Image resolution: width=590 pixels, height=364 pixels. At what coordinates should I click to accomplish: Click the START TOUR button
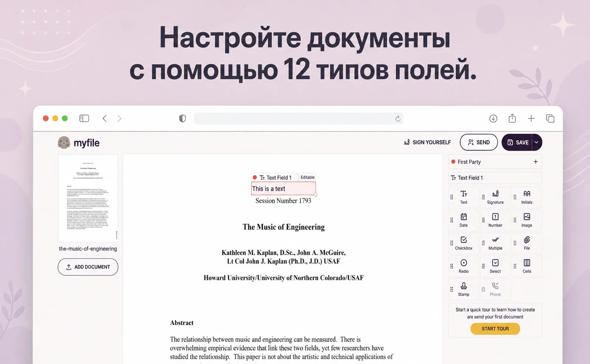pyautogui.click(x=495, y=329)
